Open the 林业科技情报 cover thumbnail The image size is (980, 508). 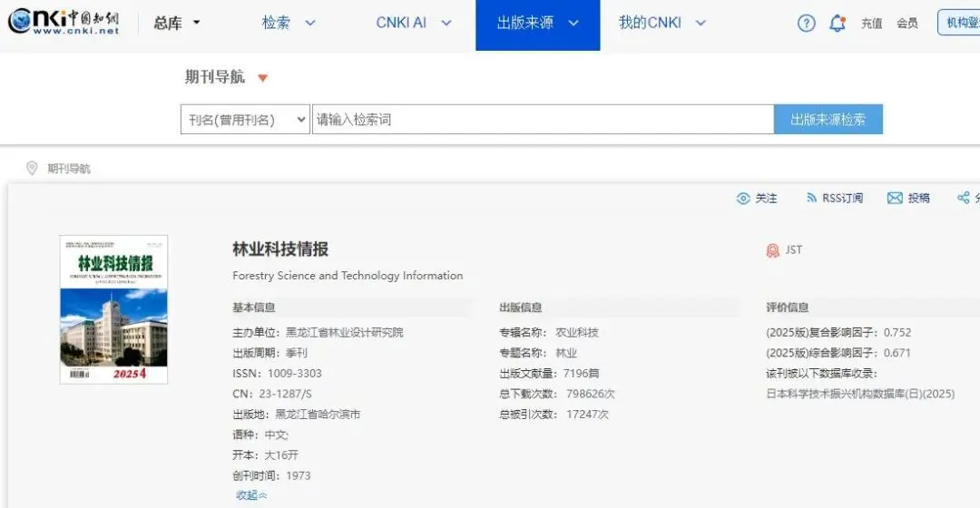pyautogui.click(x=113, y=309)
